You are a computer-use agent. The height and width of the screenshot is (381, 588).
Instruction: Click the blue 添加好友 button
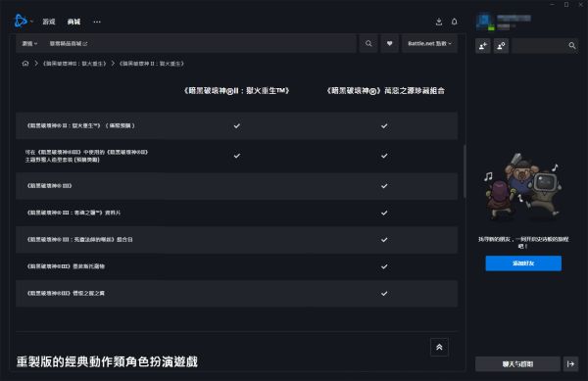click(x=523, y=263)
